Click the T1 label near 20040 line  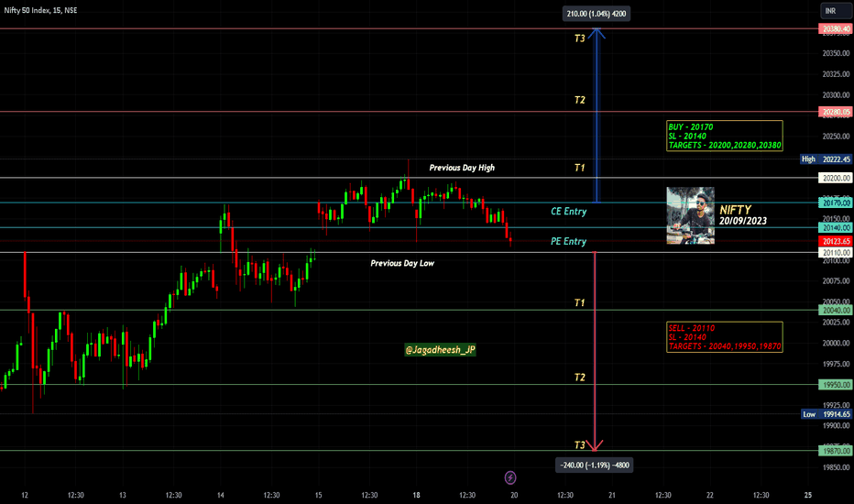click(x=579, y=303)
